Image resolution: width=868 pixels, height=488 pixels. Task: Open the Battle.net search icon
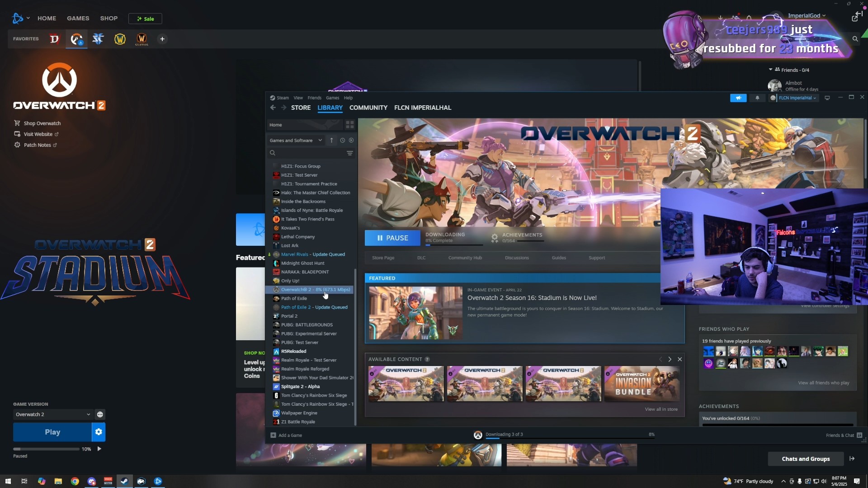tap(855, 39)
